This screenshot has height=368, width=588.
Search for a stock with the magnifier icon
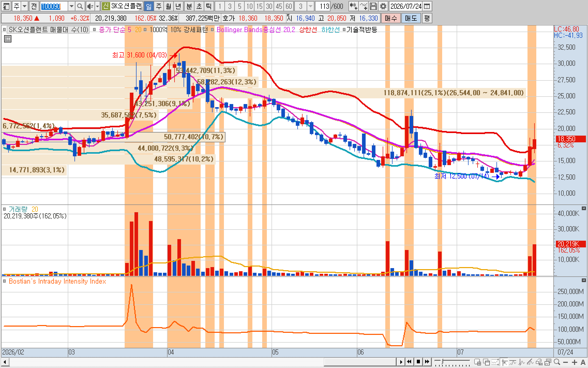[80, 6]
